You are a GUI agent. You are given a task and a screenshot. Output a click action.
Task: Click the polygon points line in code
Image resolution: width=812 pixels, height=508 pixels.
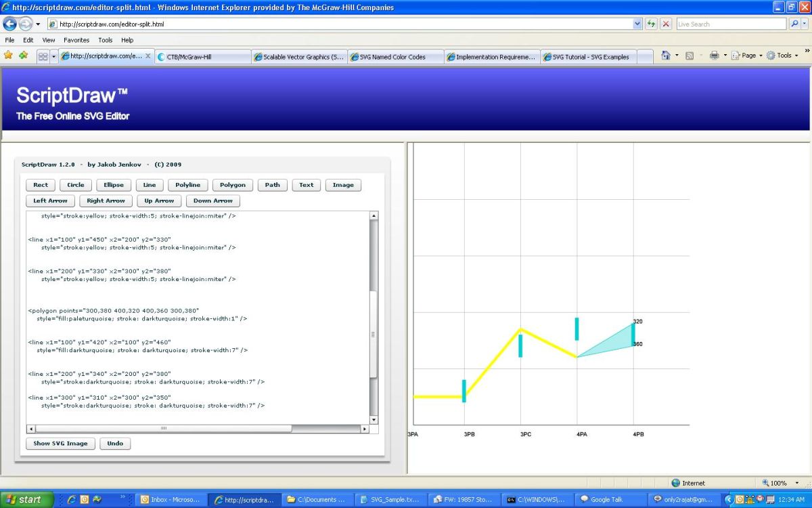pyautogui.click(x=114, y=310)
